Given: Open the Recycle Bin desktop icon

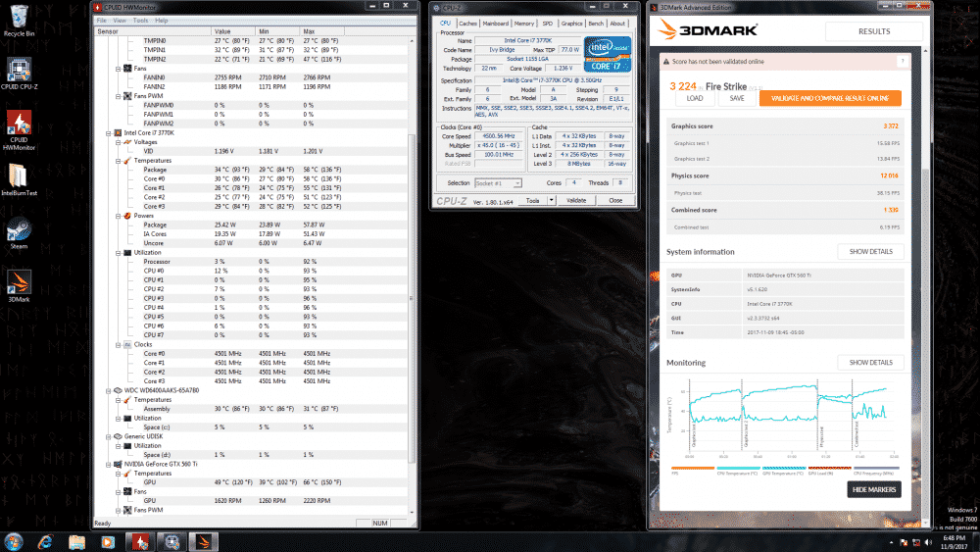Looking at the screenshot, I should (19, 21).
